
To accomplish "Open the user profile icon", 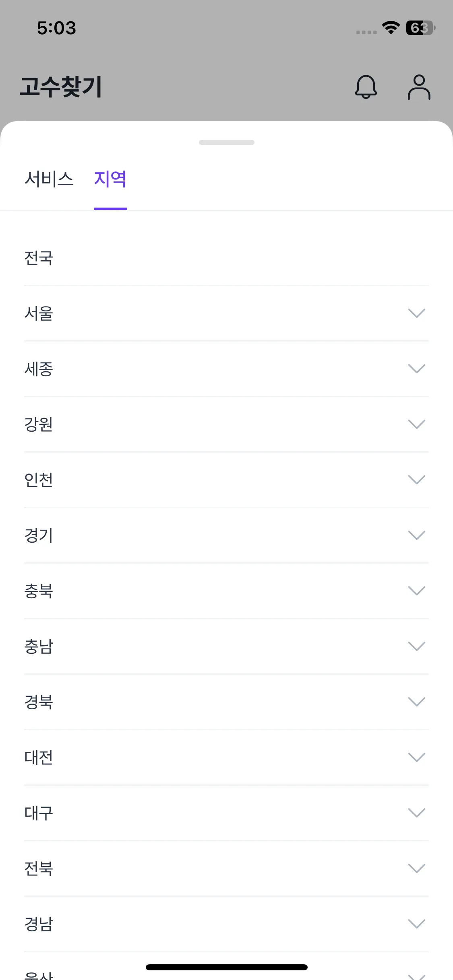I will tap(419, 87).
